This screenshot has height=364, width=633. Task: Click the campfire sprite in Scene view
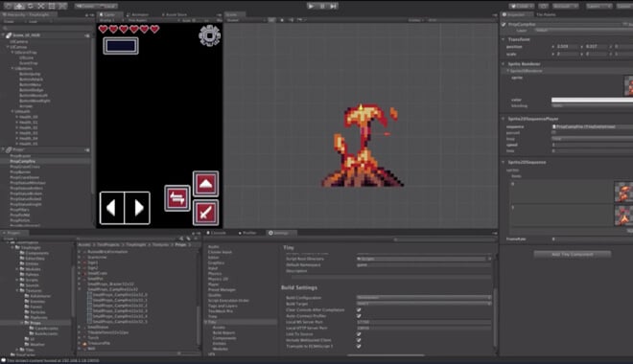point(363,146)
